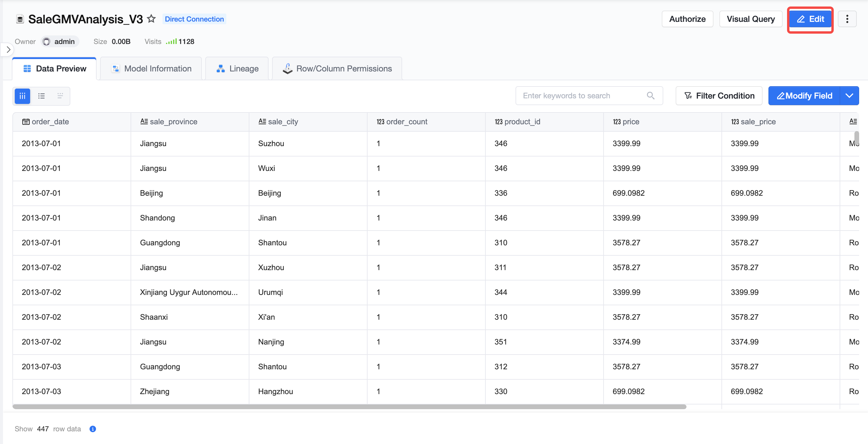Viewport: 868px width, 444px height.
Task: Star SaleGMVAnalysis_V3 as a favorite
Action: [151, 19]
